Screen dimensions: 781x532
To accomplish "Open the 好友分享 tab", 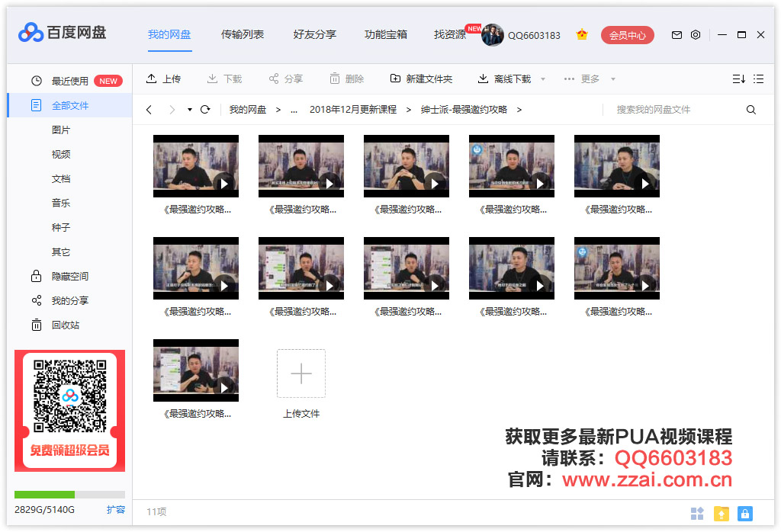I will point(314,34).
